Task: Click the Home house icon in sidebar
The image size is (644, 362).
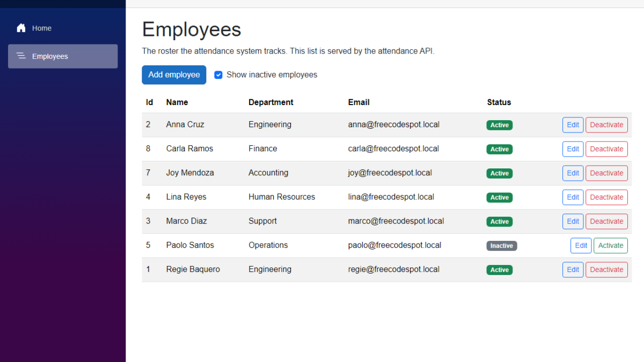Action: 21,28
